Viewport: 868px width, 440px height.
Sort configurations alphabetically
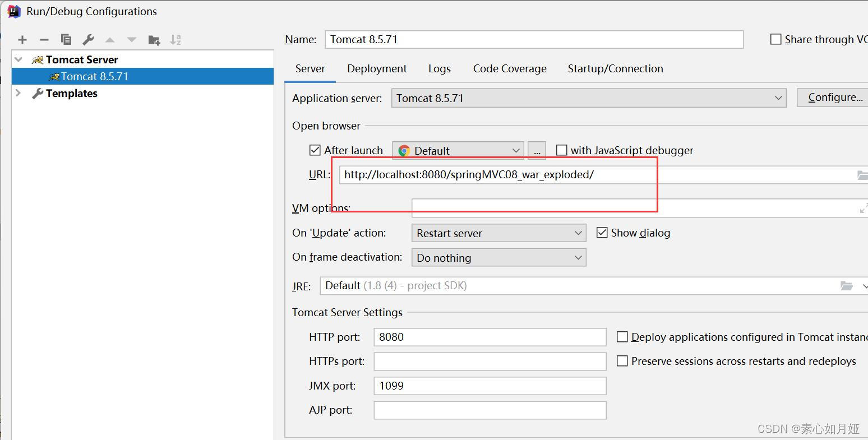(176, 40)
